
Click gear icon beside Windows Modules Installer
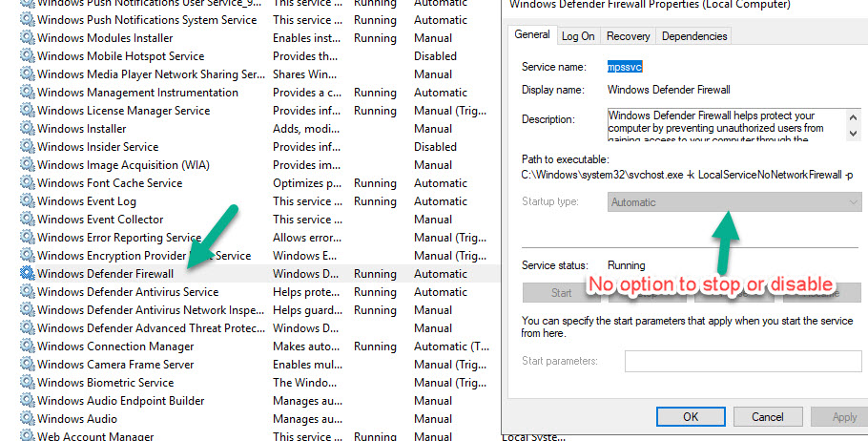point(27,37)
